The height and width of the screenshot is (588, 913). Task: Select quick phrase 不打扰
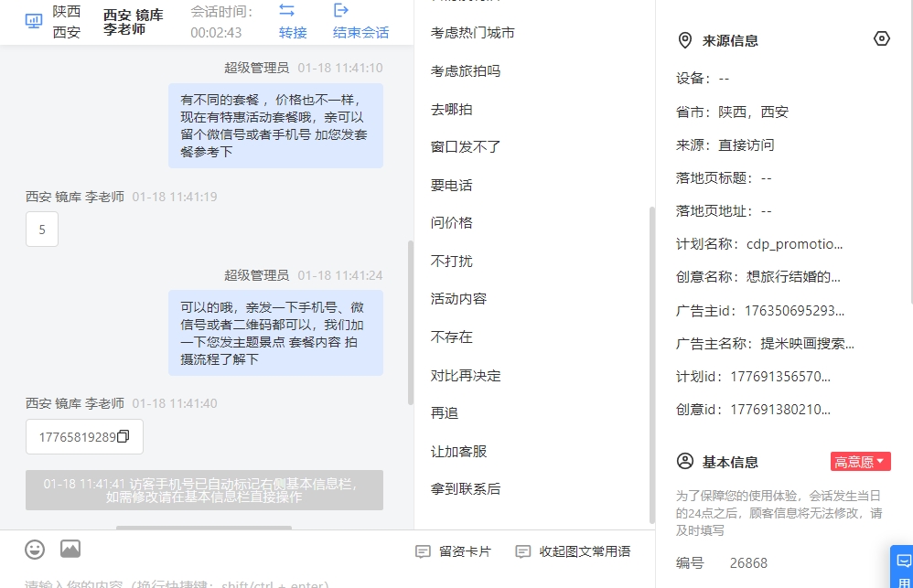pyautogui.click(x=452, y=261)
